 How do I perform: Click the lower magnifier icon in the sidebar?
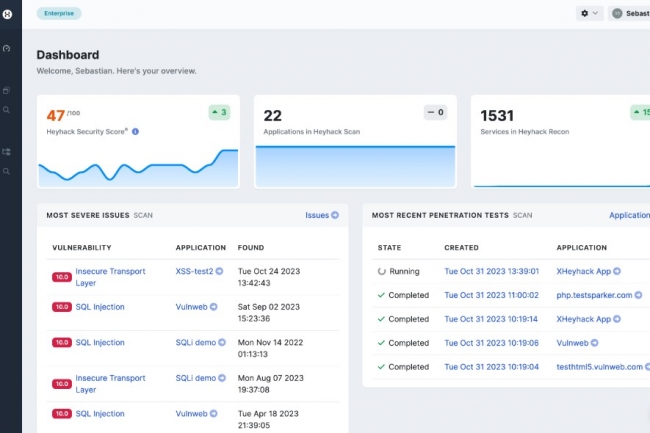[7, 171]
